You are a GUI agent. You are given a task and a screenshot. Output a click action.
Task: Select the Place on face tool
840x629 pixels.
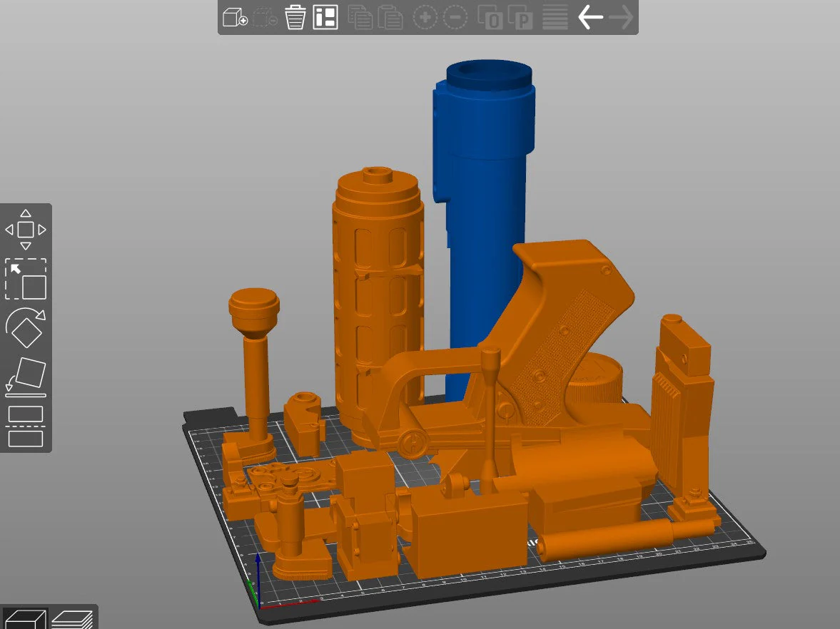(x=26, y=377)
